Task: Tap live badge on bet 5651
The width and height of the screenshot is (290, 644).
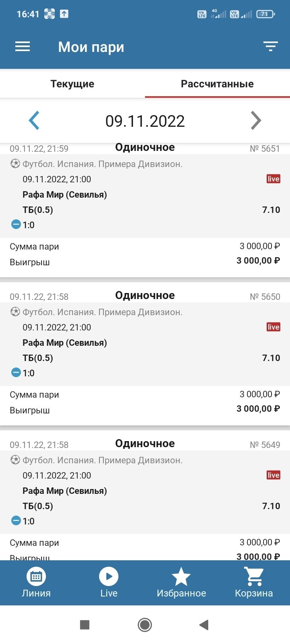Action: coord(273,179)
